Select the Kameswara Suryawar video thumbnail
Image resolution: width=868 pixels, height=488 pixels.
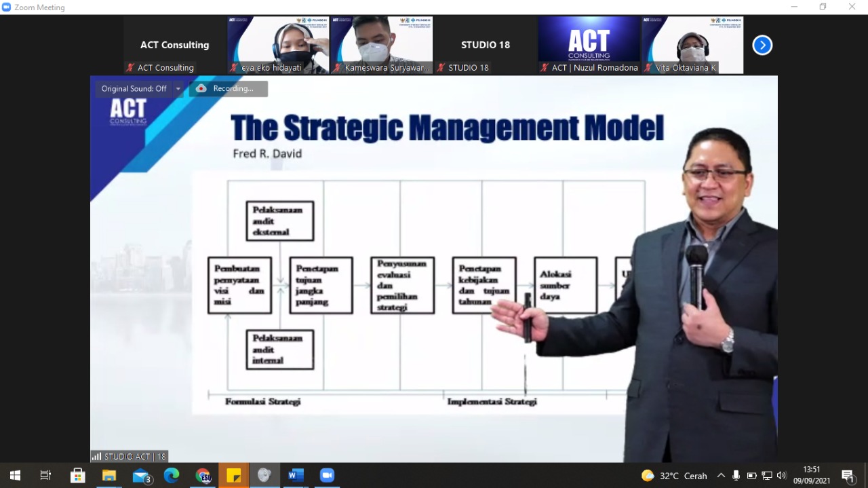point(381,45)
